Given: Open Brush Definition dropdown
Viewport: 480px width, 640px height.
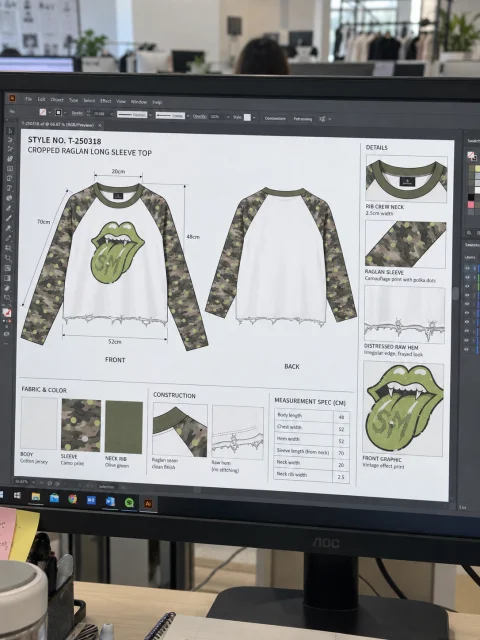Looking at the screenshot, I should click(x=188, y=116).
